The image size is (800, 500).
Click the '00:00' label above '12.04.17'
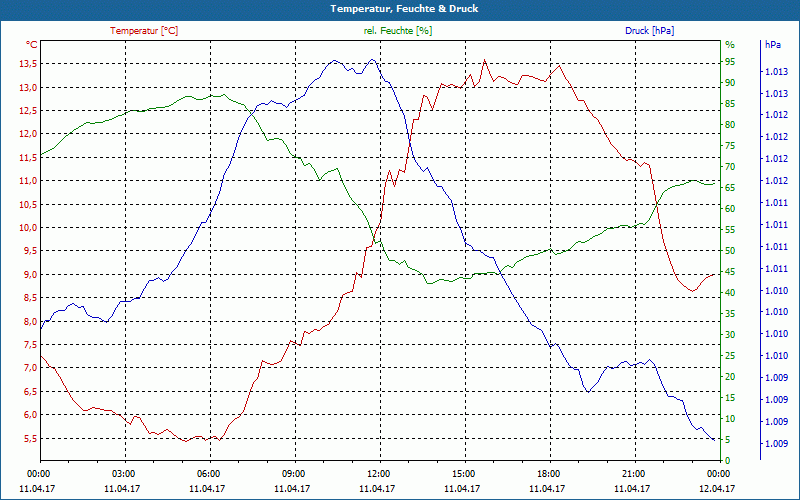(720, 473)
